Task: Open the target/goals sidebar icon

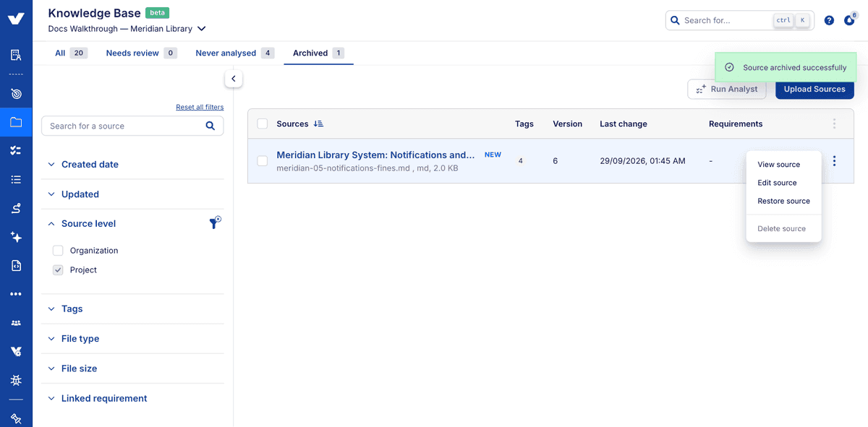Action: 16,93
